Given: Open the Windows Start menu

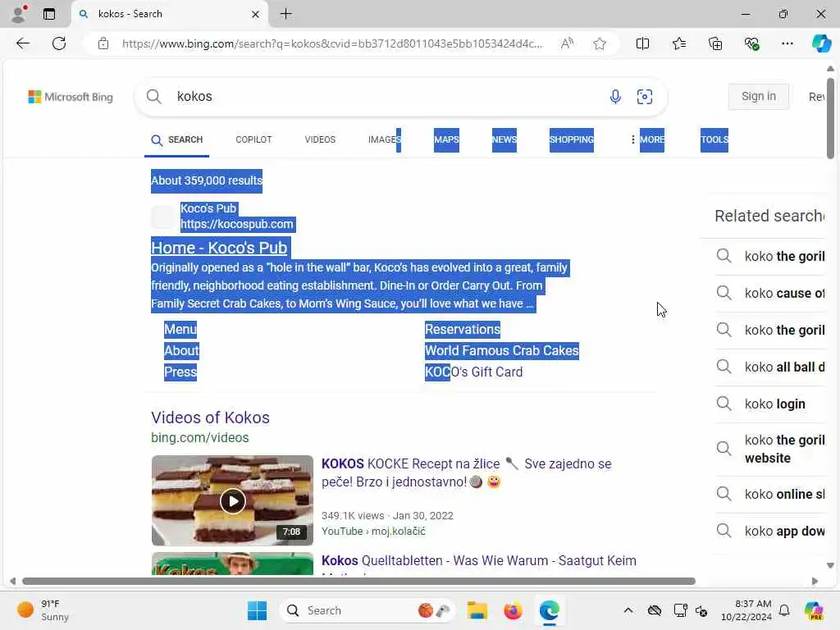Looking at the screenshot, I should (x=257, y=610).
